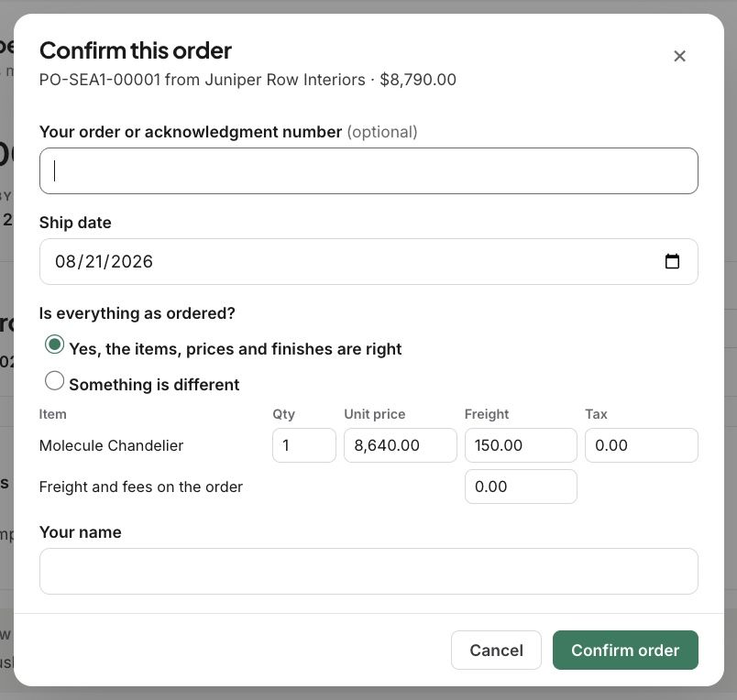Click the 'Is everything as ordered?' heading
The width and height of the screenshot is (737, 700).
click(137, 312)
